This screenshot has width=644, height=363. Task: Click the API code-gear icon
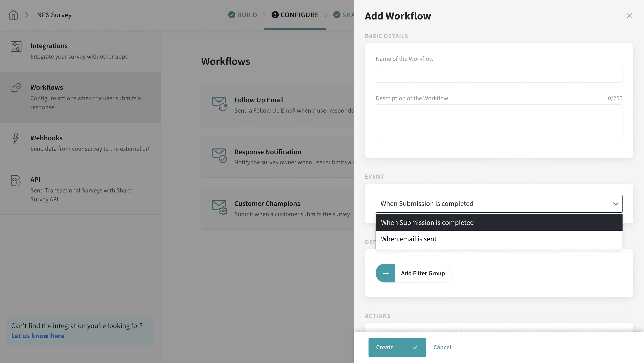click(x=16, y=180)
